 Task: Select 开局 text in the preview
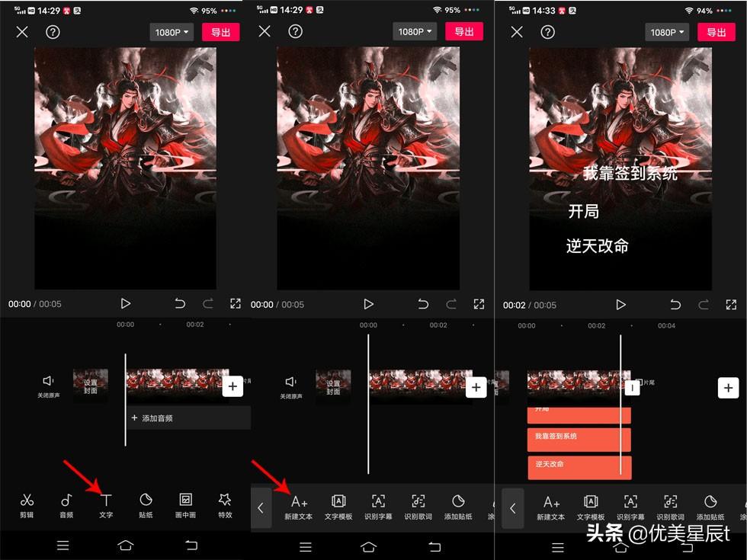(x=584, y=211)
